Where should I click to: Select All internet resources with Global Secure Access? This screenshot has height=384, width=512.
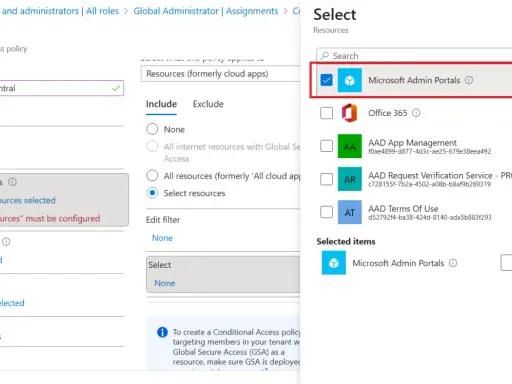[152, 146]
